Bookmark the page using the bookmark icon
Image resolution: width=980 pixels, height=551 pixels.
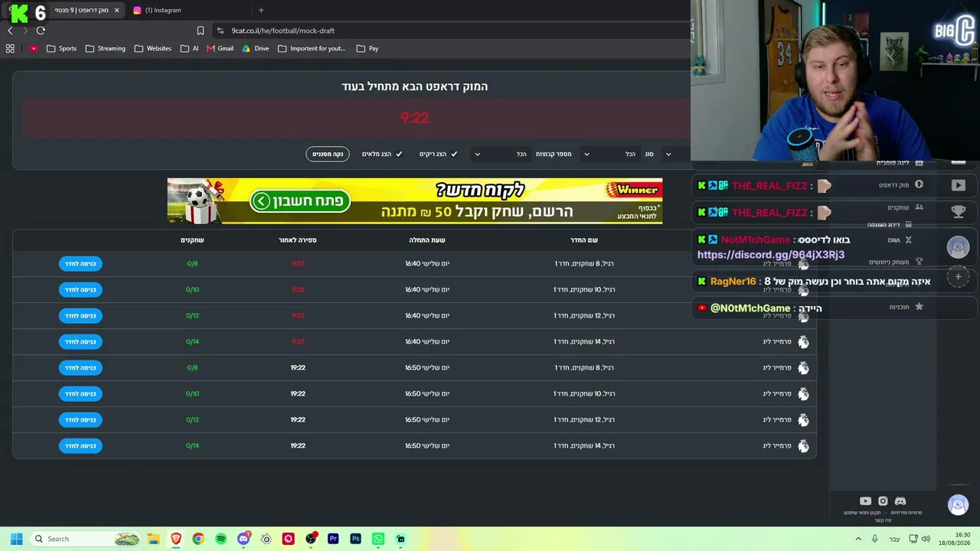201,31
